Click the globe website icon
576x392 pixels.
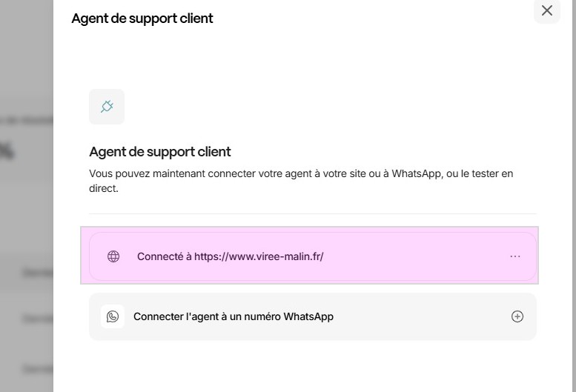113,256
